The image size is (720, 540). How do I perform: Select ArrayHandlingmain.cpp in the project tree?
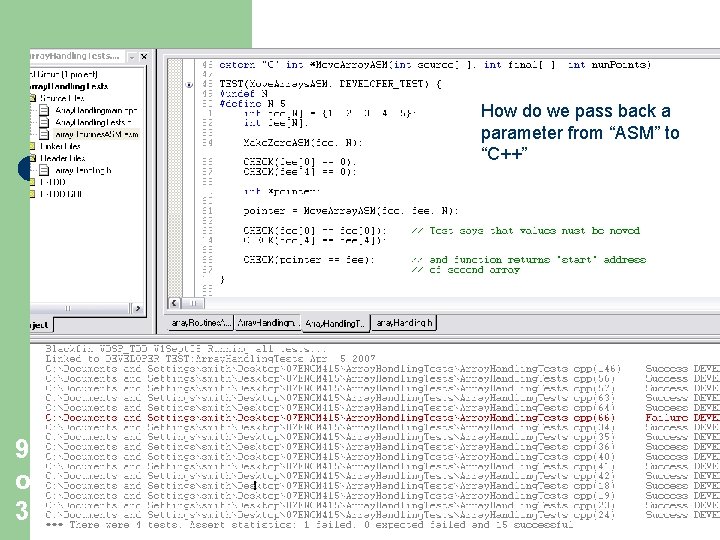tap(96, 110)
